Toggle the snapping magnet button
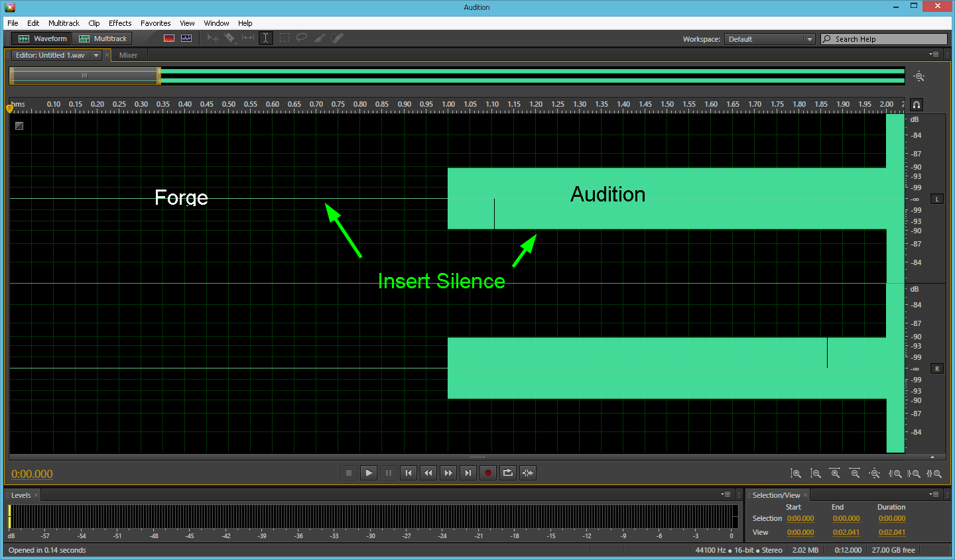 [x=917, y=105]
